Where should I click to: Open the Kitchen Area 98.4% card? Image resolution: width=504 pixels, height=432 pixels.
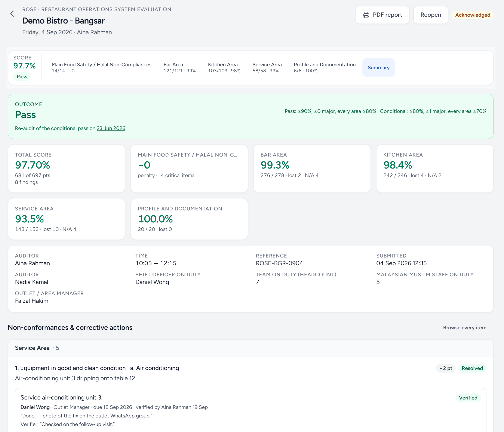[x=435, y=169]
